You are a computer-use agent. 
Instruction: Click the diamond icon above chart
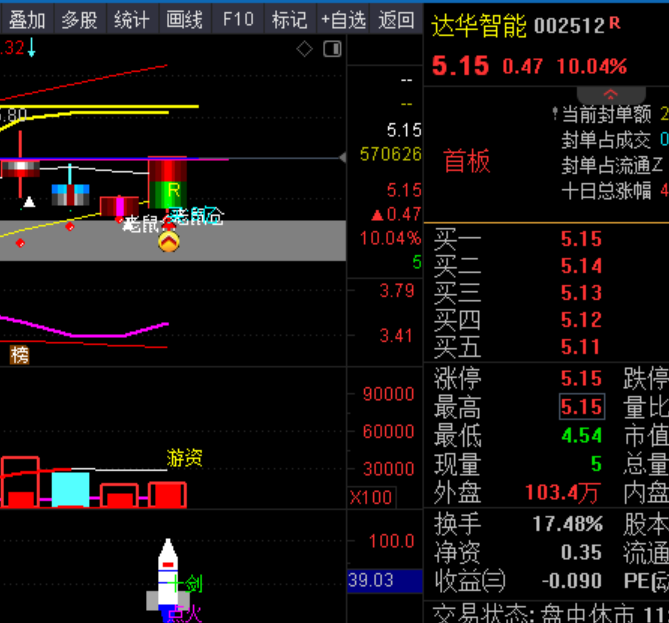(x=305, y=49)
